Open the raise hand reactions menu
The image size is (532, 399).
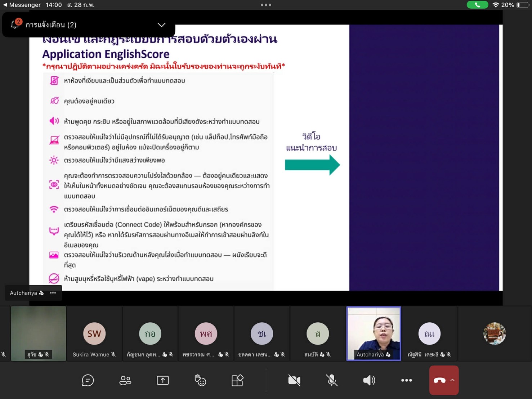pyautogui.click(x=200, y=380)
